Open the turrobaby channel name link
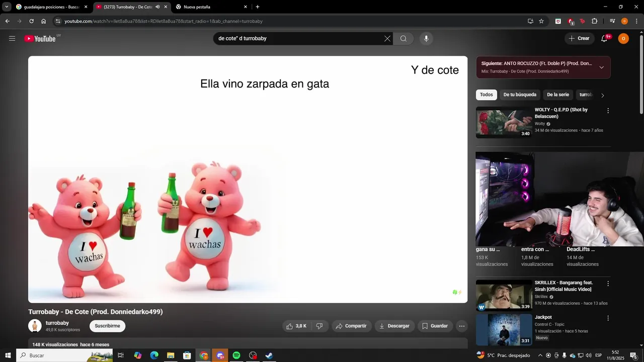The image size is (644, 362). point(57,323)
